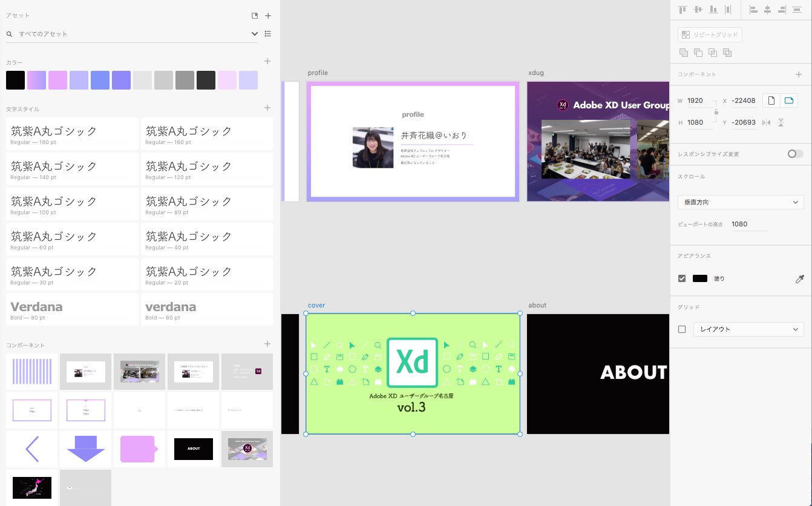The image size is (812, 506).
Task: Click the Exclude overlap boolean icon
Action: tap(727, 53)
